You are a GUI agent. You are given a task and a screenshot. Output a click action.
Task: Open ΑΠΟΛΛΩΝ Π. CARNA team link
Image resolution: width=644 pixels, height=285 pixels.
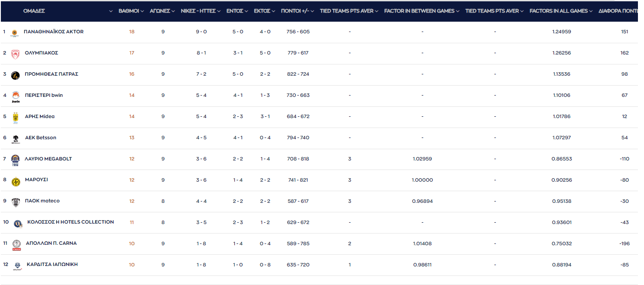51,243
